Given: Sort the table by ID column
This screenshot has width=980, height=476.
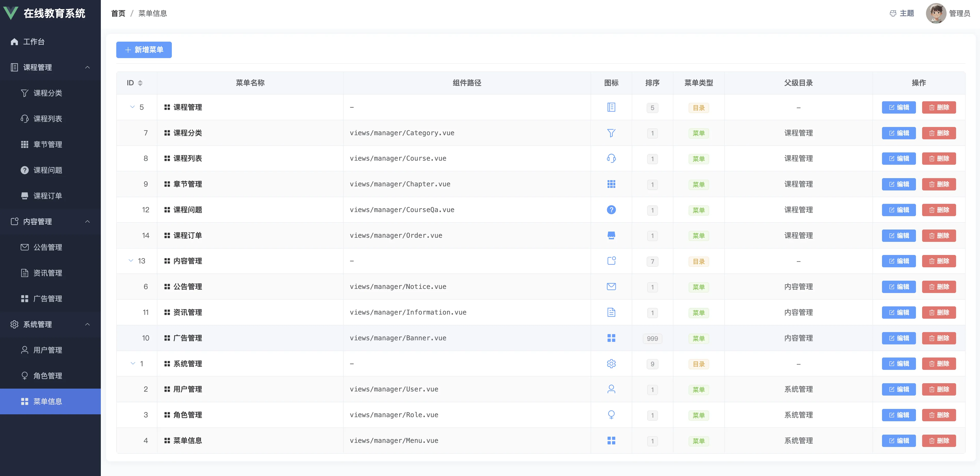Looking at the screenshot, I should [140, 83].
